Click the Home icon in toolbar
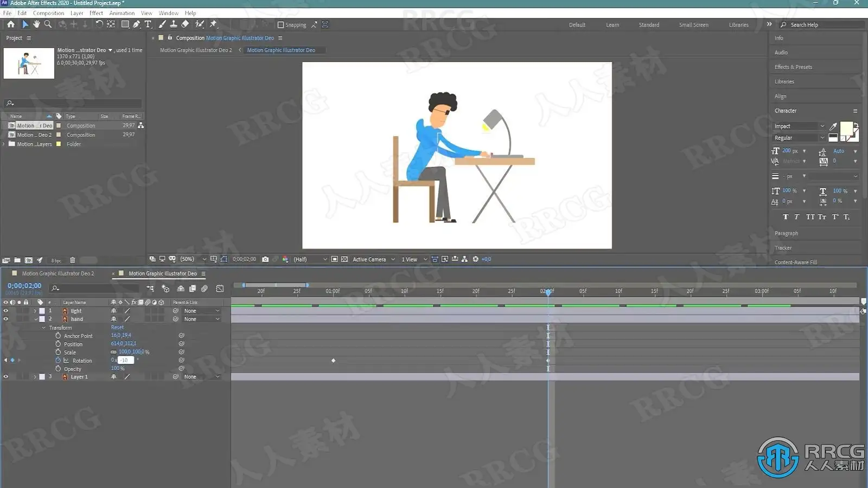The height and width of the screenshot is (488, 868). tap(11, 24)
